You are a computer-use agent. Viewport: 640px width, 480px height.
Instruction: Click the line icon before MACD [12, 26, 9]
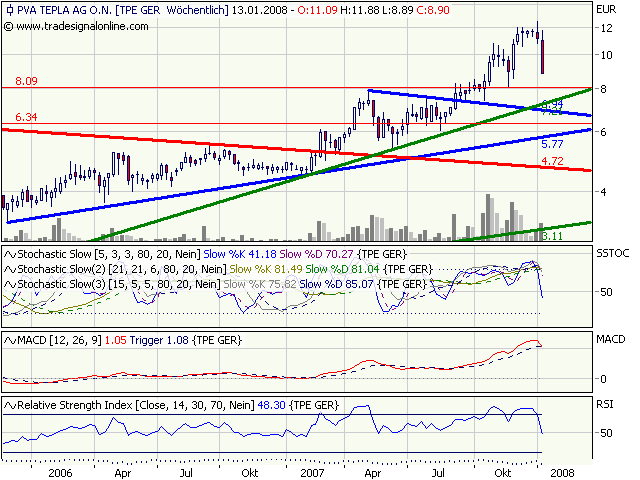8,341
